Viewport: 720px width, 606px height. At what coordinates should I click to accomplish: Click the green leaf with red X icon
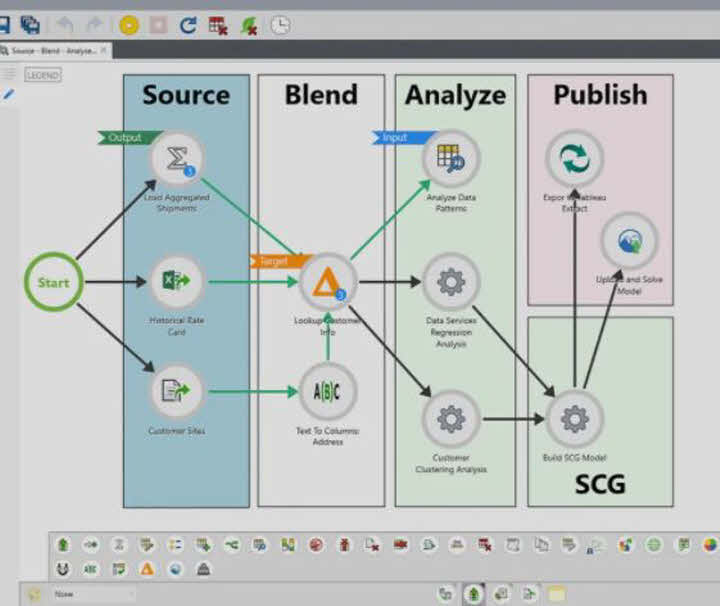pos(248,26)
